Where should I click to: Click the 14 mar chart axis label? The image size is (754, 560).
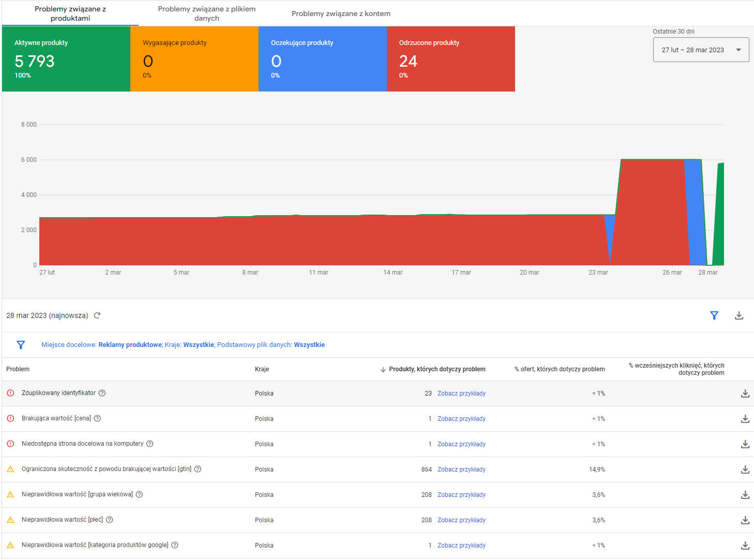[x=393, y=273]
